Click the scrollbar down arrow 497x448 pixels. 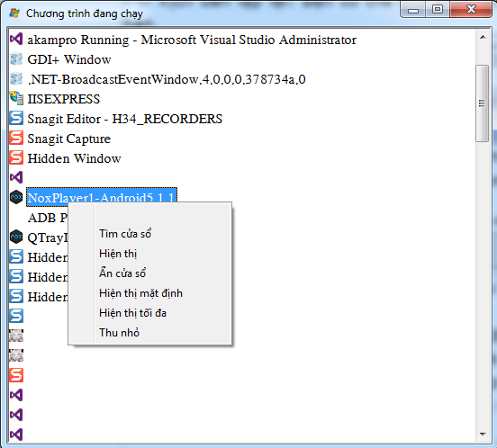483,435
